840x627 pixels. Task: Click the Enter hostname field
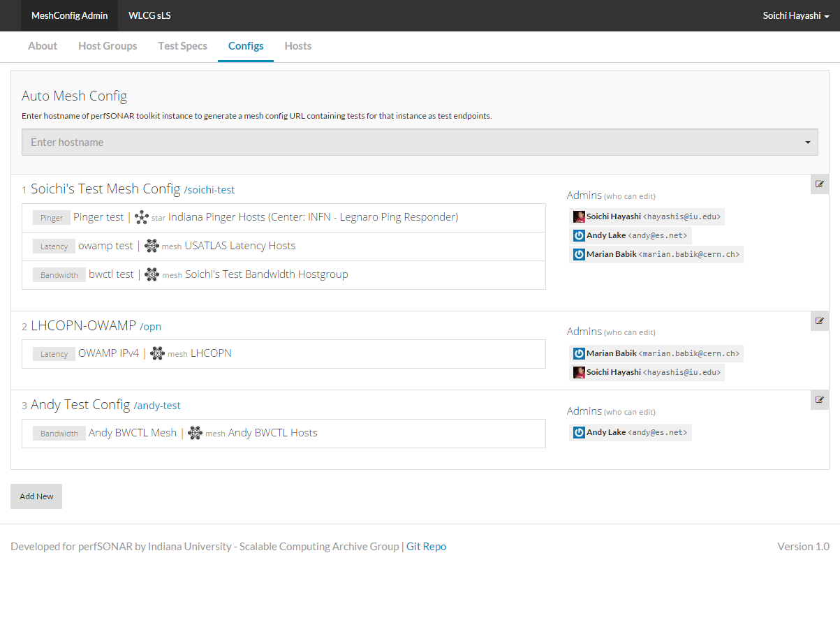420,142
